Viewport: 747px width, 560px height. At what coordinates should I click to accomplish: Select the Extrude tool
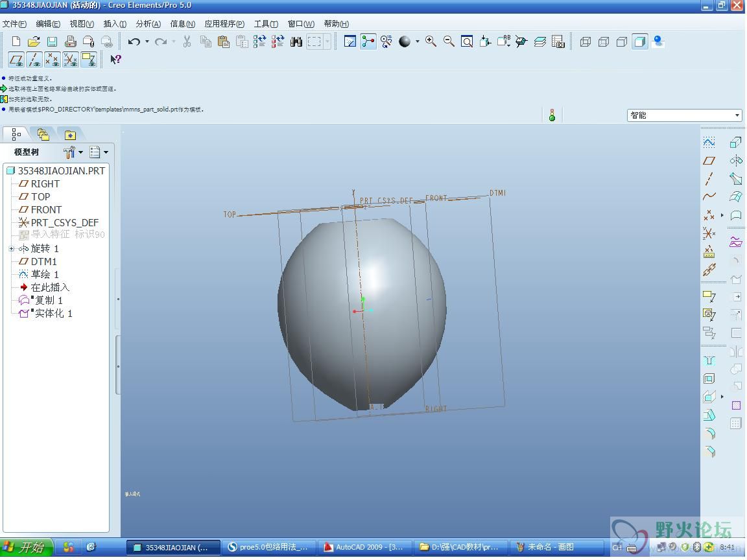pos(735,143)
